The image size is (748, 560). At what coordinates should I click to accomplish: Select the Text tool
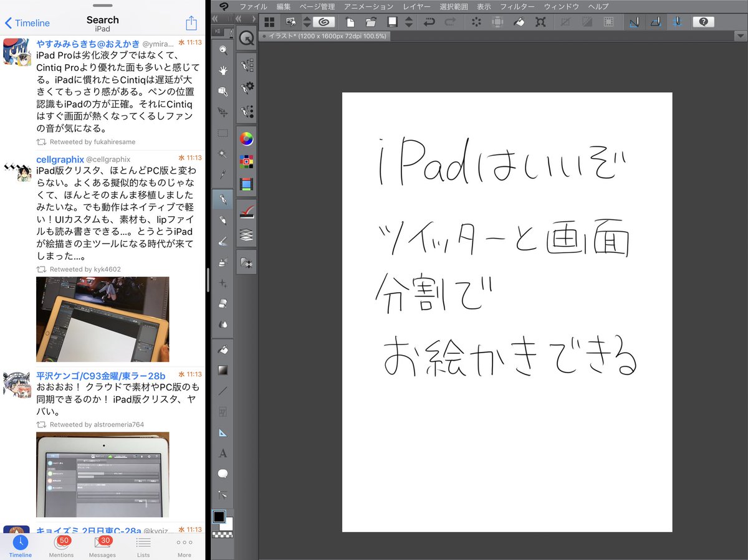[223, 453]
